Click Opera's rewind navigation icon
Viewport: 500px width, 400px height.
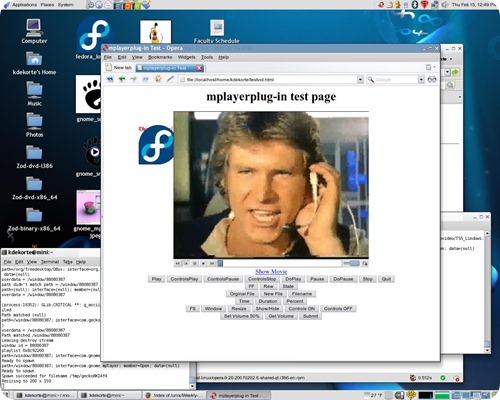pyautogui.click(x=110, y=79)
